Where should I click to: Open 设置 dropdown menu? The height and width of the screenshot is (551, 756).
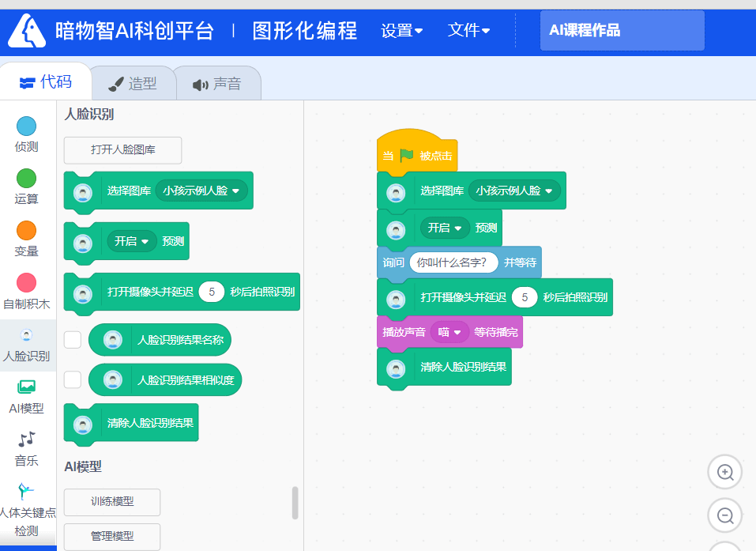point(401,31)
